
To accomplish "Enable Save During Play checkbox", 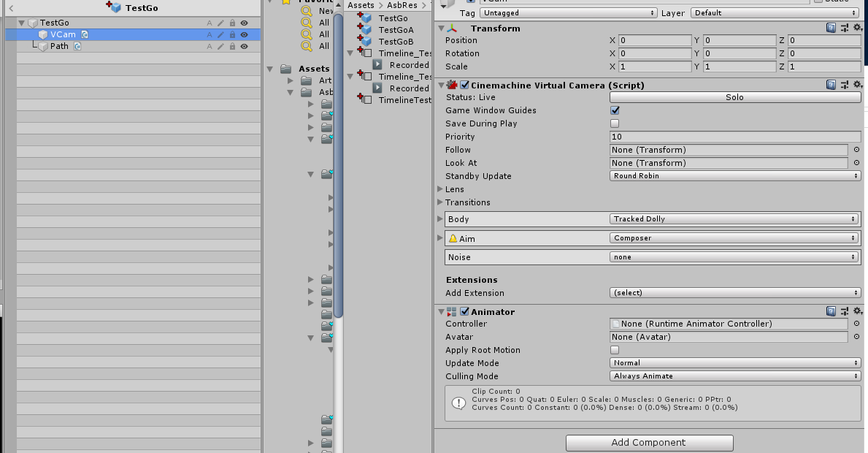I will 614,123.
